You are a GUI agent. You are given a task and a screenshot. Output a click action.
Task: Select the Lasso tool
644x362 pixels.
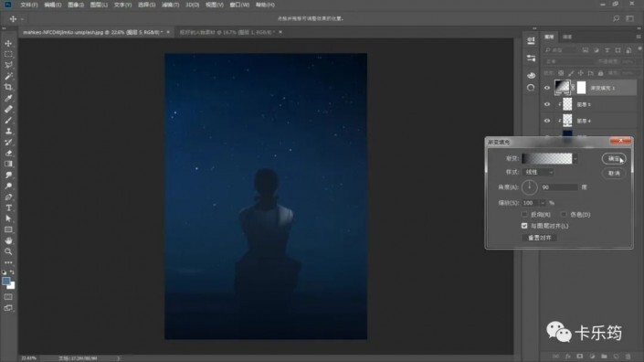tap(8, 65)
